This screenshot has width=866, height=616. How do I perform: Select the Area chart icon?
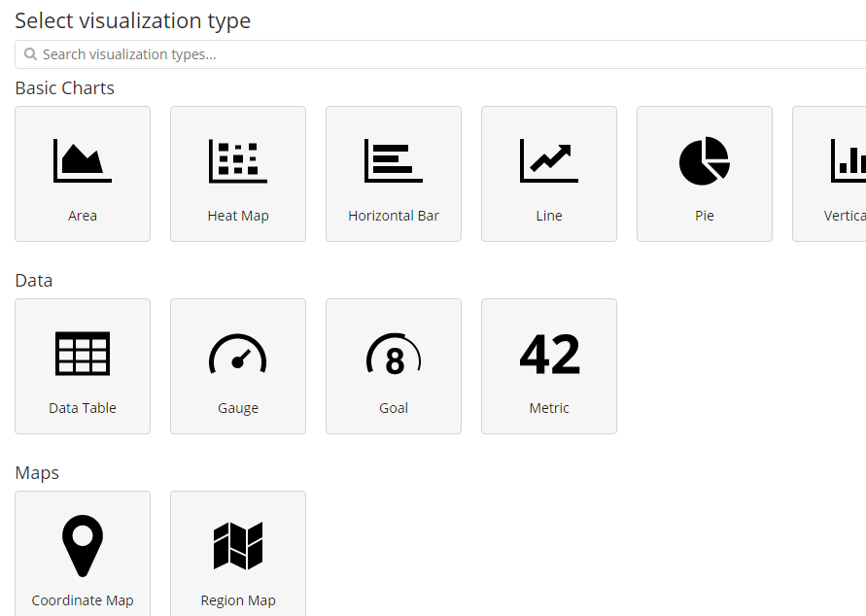[x=83, y=160]
